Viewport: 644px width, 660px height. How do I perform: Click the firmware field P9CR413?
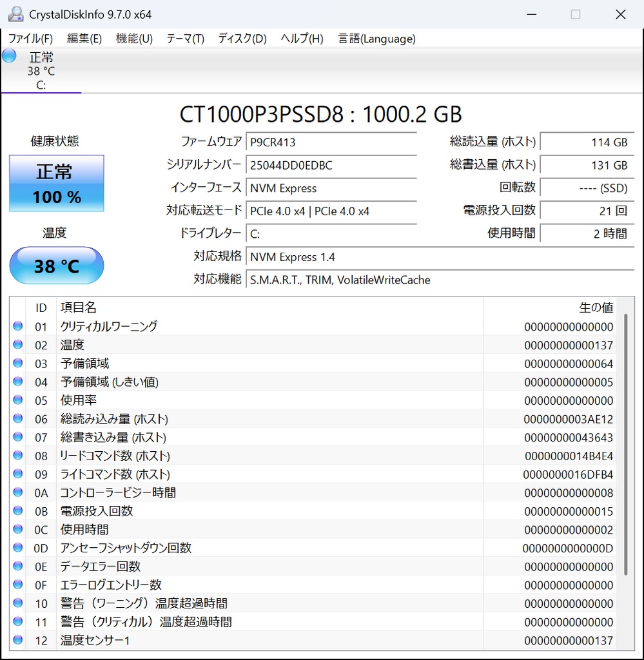pyautogui.click(x=332, y=142)
